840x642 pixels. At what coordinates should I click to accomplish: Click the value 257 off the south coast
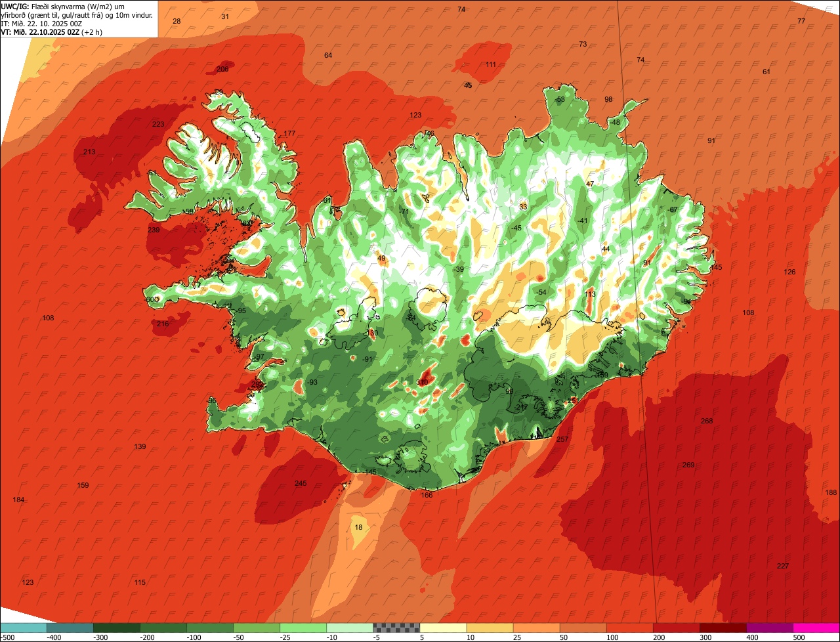[562, 439]
